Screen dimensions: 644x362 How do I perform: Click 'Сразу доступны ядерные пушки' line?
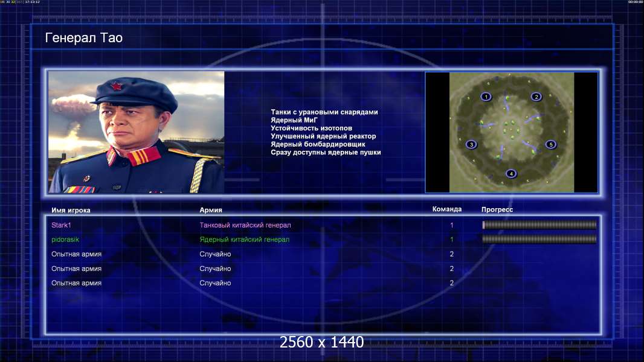click(326, 152)
